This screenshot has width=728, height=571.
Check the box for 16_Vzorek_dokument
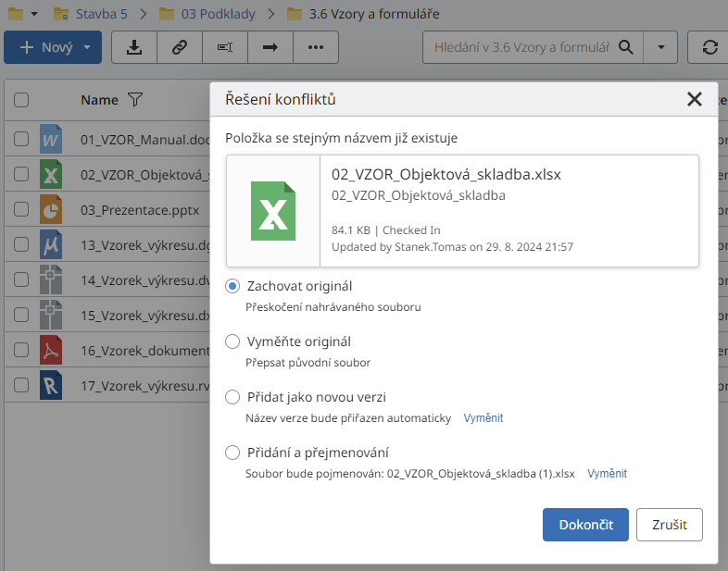[21, 350]
